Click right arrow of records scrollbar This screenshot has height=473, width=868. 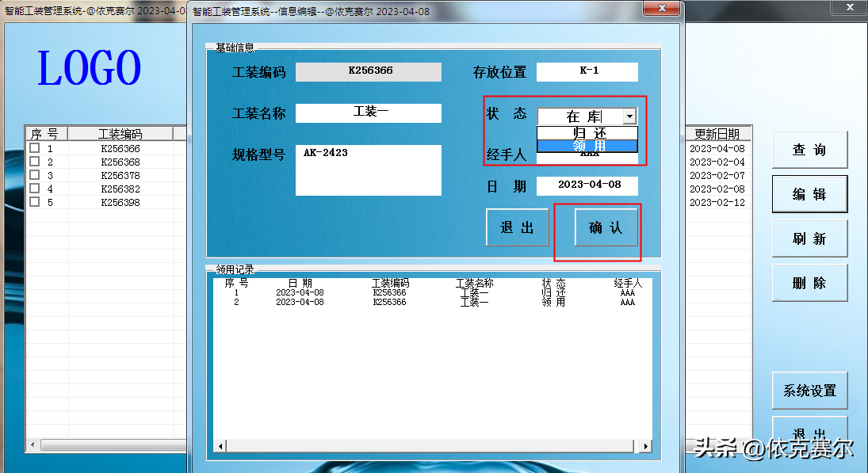pyautogui.click(x=645, y=446)
